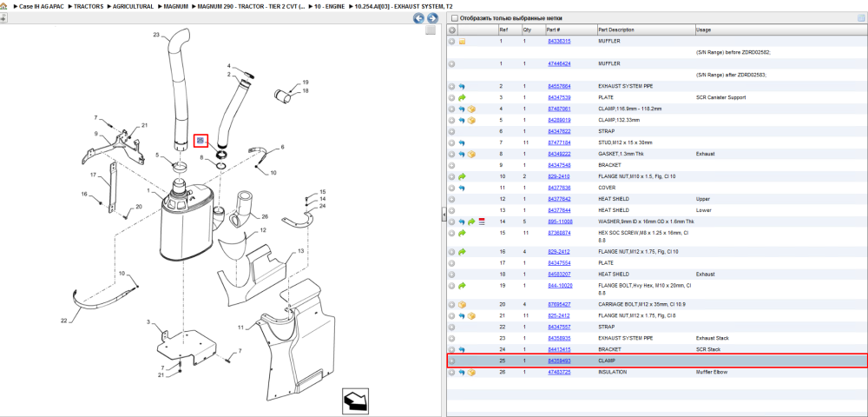
Task: Click the red list icon on WASHER 895-11008 row
Action: (x=481, y=222)
